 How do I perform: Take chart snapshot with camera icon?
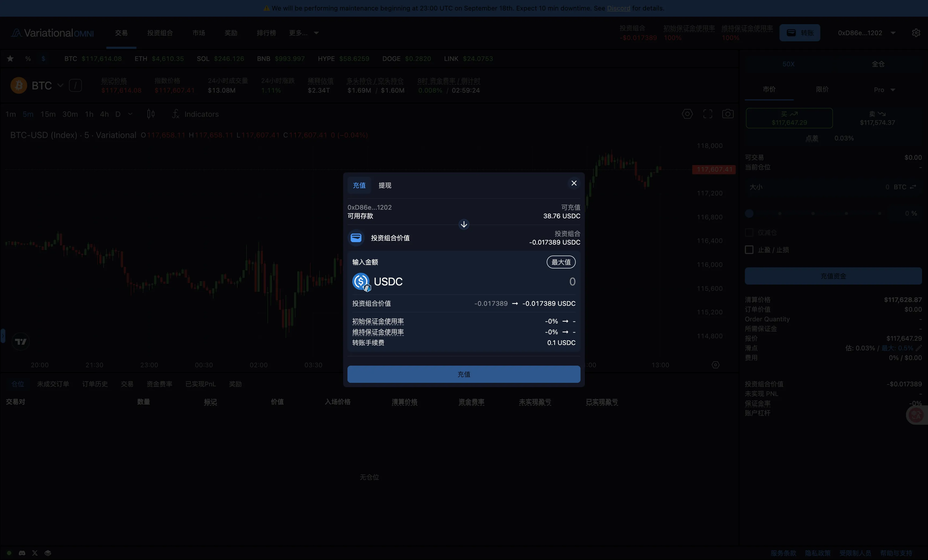click(728, 114)
